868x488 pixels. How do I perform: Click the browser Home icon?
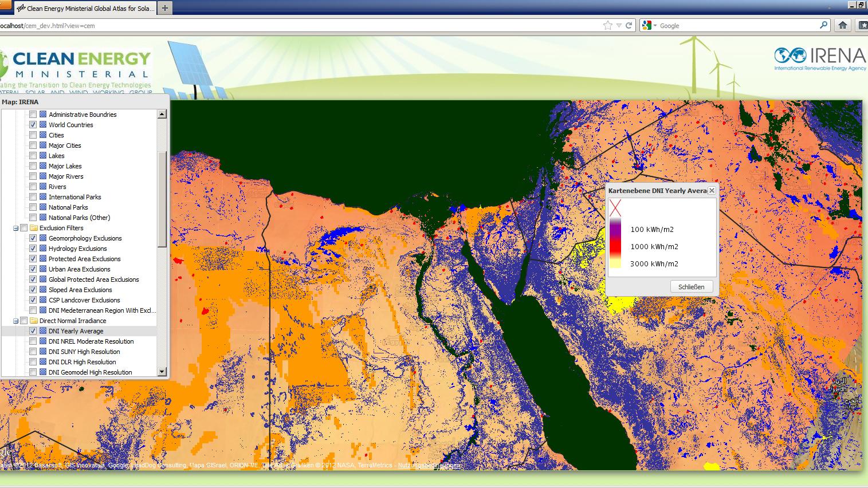[842, 25]
